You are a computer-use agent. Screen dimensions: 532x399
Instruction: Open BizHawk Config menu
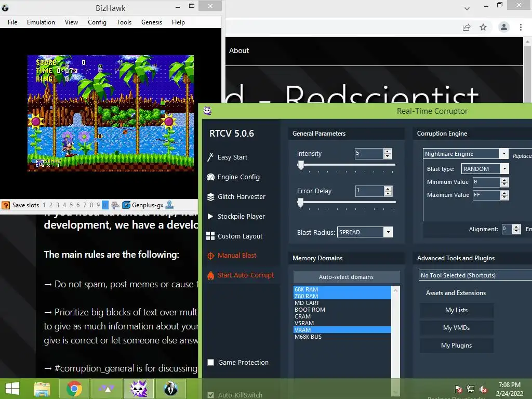click(97, 22)
